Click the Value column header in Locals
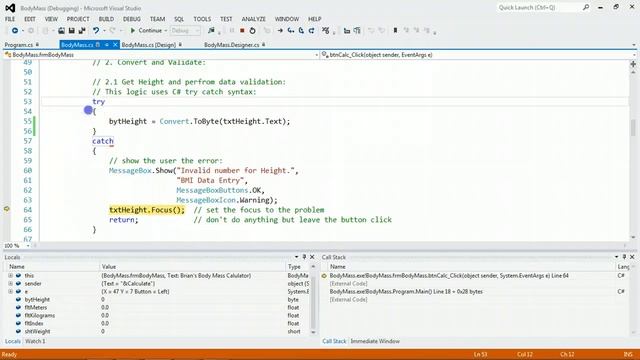640x360 pixels. 193,267
